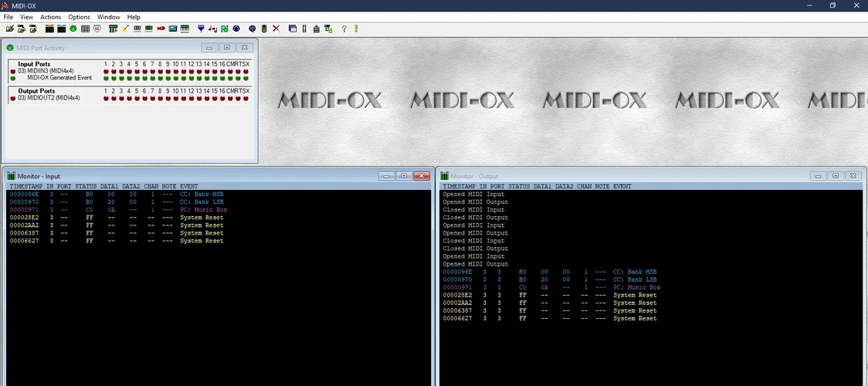Close the Monitor - Input window
Screen dimensions: 868x386
[x=422, y=176]
